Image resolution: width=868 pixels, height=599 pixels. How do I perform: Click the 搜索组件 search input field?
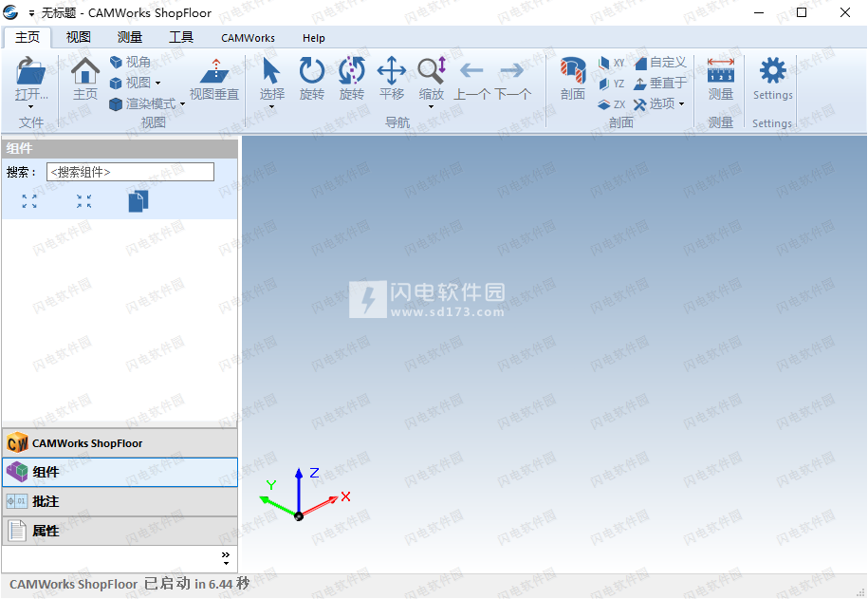tap(130, 172)
